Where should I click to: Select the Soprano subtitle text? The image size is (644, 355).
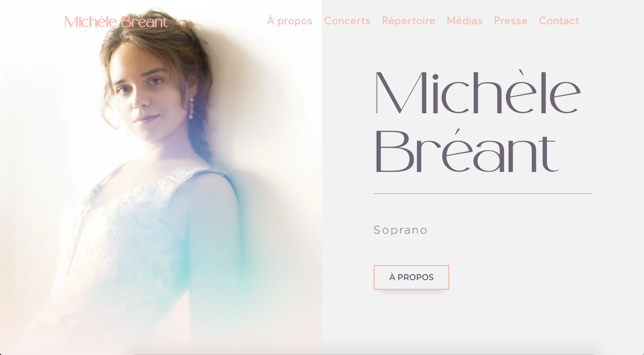[x=400, y=230]
